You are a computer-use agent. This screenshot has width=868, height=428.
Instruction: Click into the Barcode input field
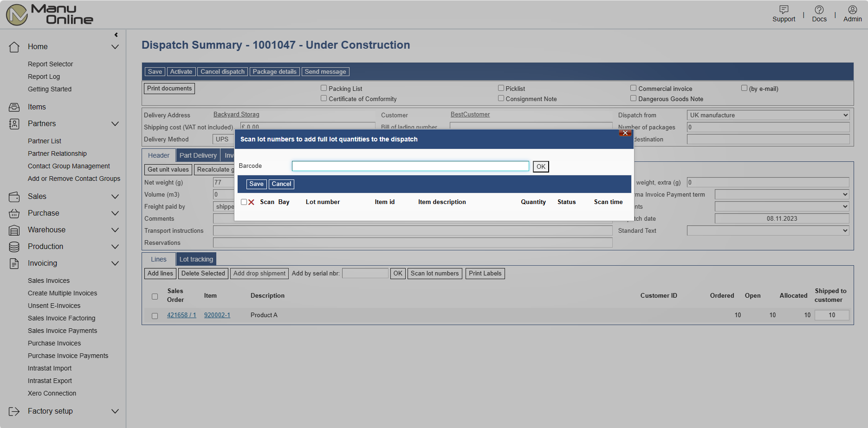[x=410, y=166]
